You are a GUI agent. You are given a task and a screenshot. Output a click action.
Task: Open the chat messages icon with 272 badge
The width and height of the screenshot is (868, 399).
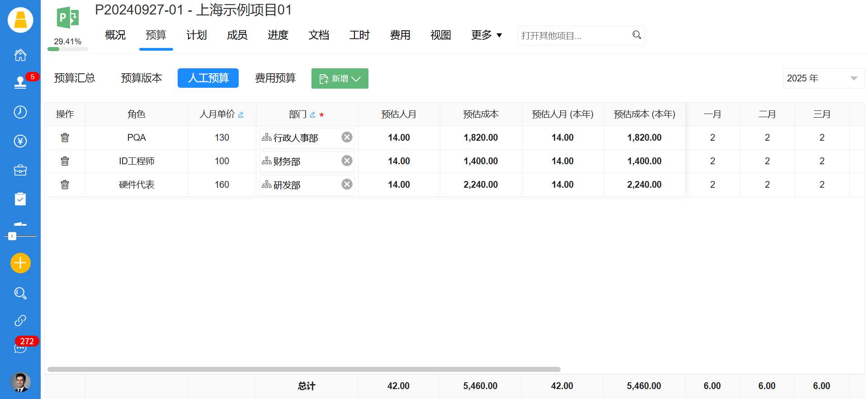tap(20, 348)
